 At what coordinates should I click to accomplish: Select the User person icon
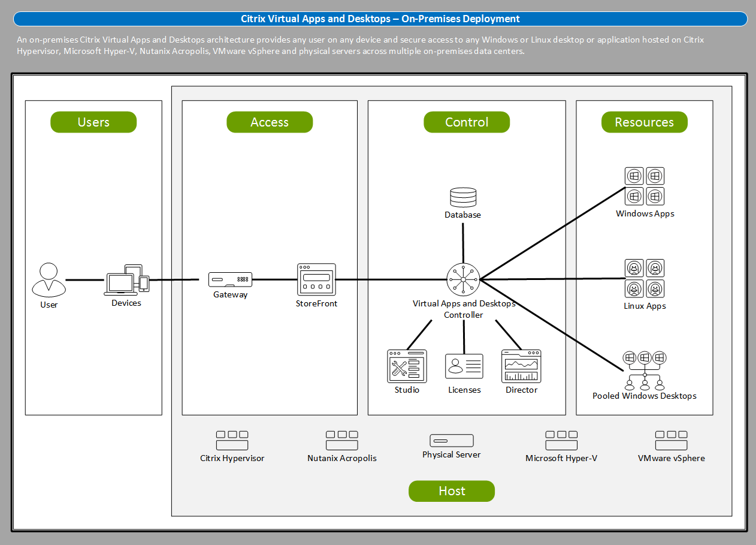pos(49,279)
